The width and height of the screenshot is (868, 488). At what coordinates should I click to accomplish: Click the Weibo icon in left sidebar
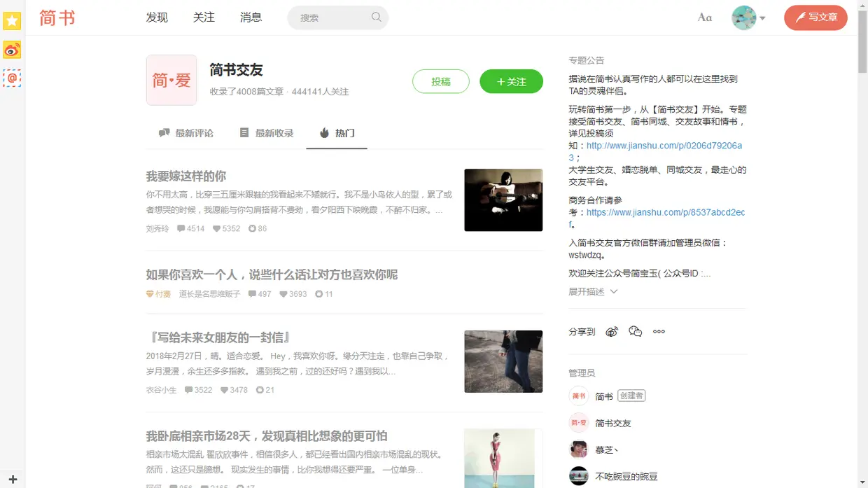coord(11,50)
